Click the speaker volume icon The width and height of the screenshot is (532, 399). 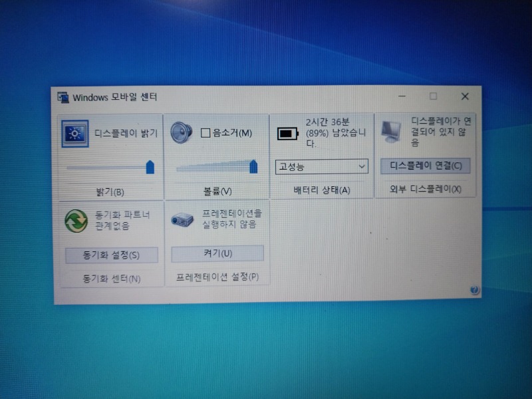pyautogui.click(x=181, y=132)
